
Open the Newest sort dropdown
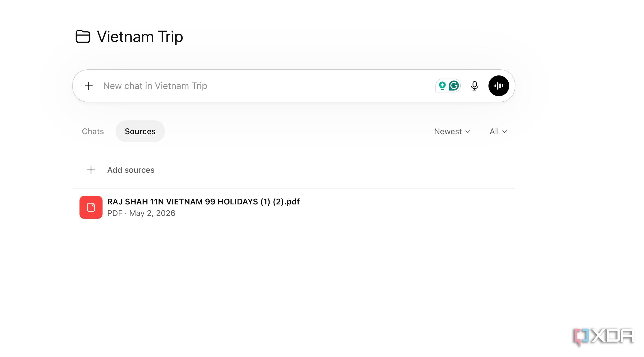[452, 131]
